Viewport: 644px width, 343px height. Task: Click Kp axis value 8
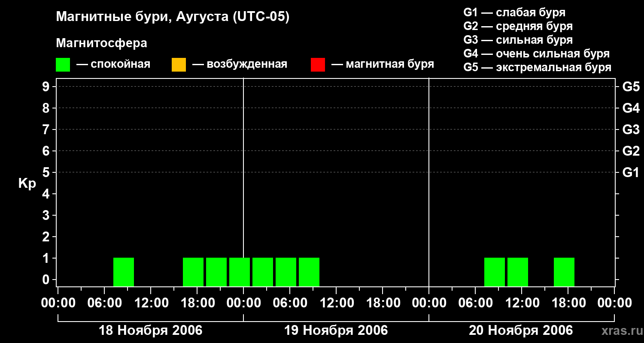47,108
